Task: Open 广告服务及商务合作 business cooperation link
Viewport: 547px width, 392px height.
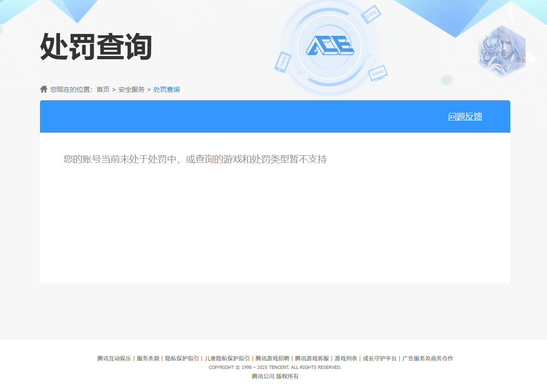Action: click(x=428, y=358)
